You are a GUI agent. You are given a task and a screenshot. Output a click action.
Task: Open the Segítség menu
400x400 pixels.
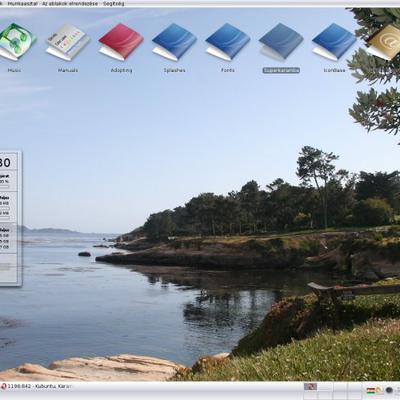tap(113, 4)
